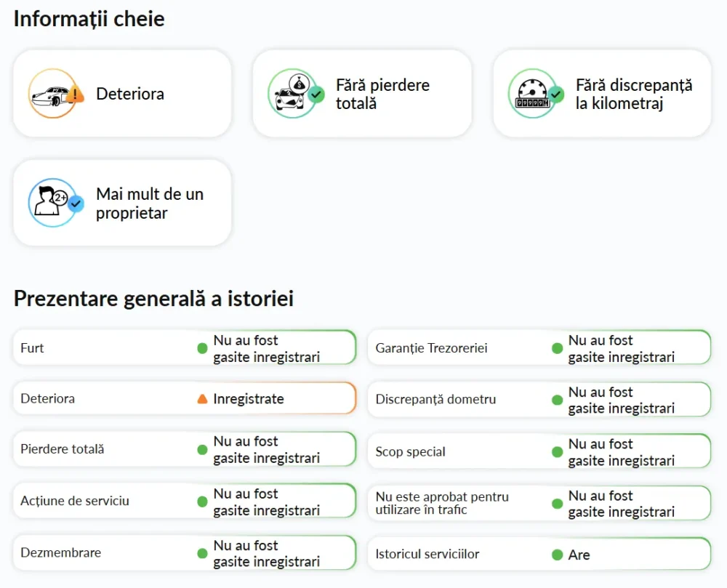
Task: Click Pierdere totală row's no-records status text
Action: point(267,449)
